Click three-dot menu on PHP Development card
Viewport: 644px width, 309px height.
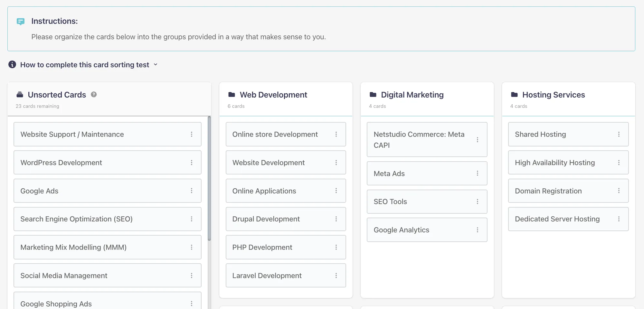[336, 247]
